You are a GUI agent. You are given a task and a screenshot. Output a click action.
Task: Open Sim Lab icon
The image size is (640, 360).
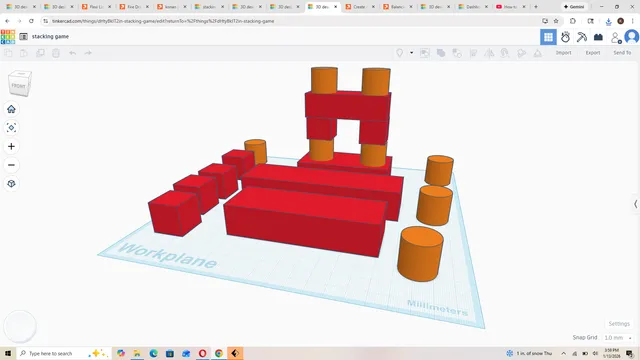tap(565, 37)
